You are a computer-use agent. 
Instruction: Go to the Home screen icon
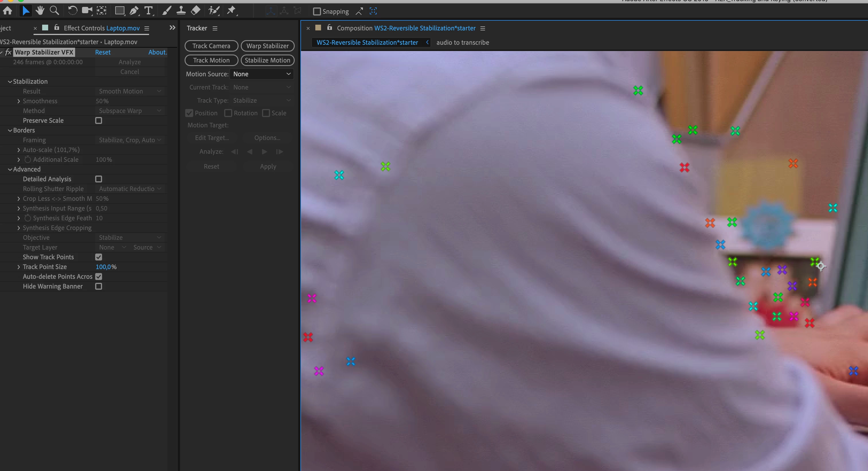click(7, 11)
